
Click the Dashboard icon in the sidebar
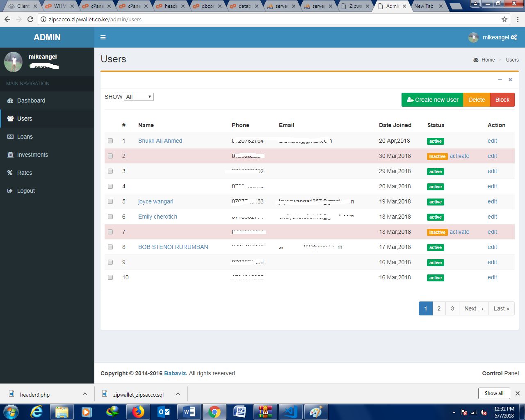tap(10, 100)
